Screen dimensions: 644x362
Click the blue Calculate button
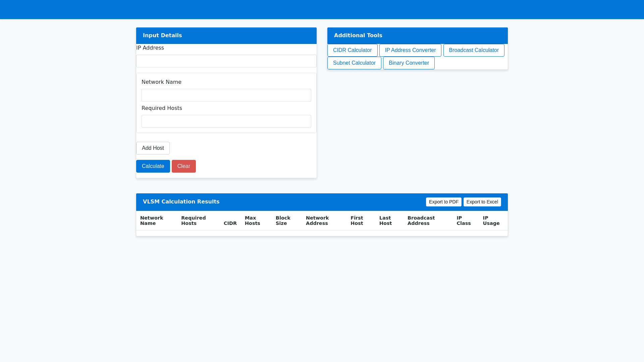pyautogui.click(x=153, y=166)
